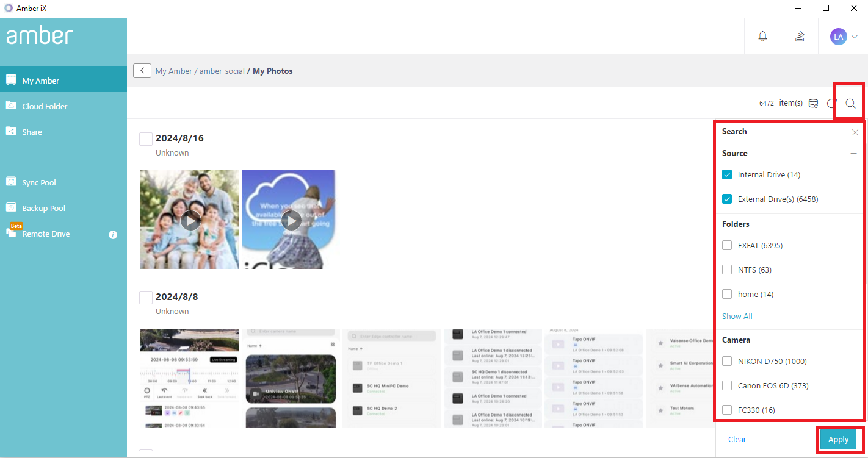The image size is (868, 458).
Task: Open Share in sidebar
Action: (63, 132)
